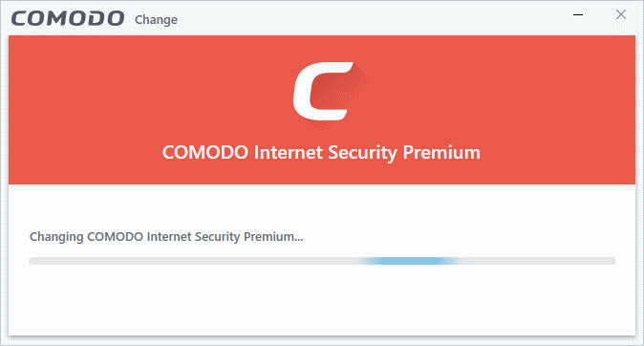Click the word "Premium" in the white heading
The image size is (644, 346).
tap(441, 153)
